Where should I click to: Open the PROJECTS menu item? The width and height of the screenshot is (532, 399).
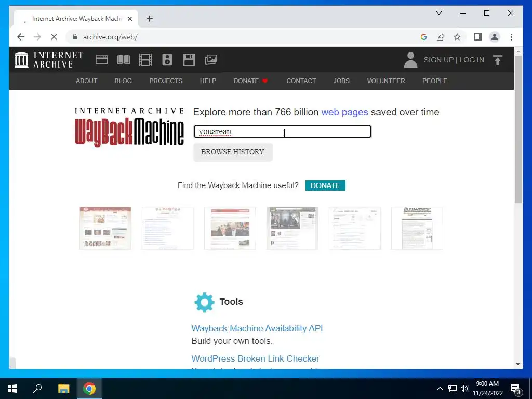(x=166, y=81)
